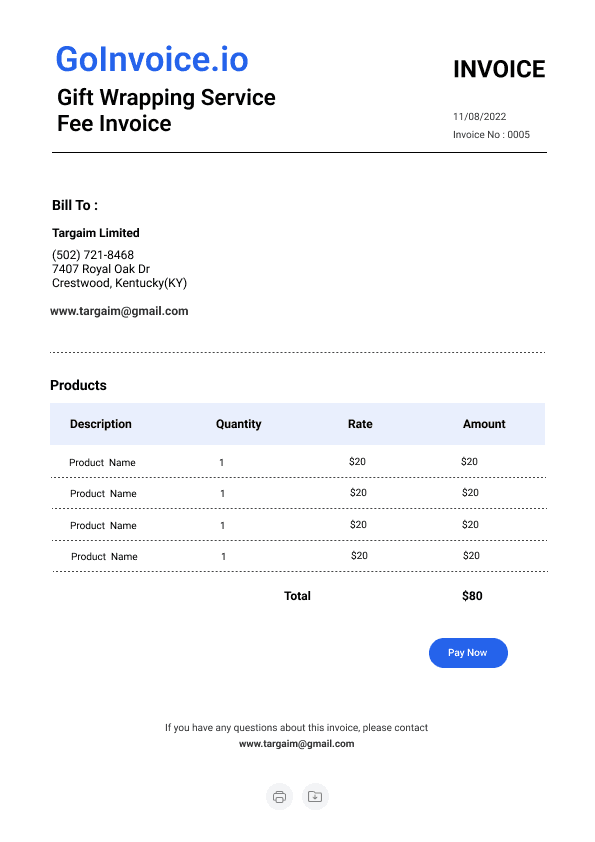Click the Invoice No : 0005 text
Screen dimensions: 595x842
point(491,135)
